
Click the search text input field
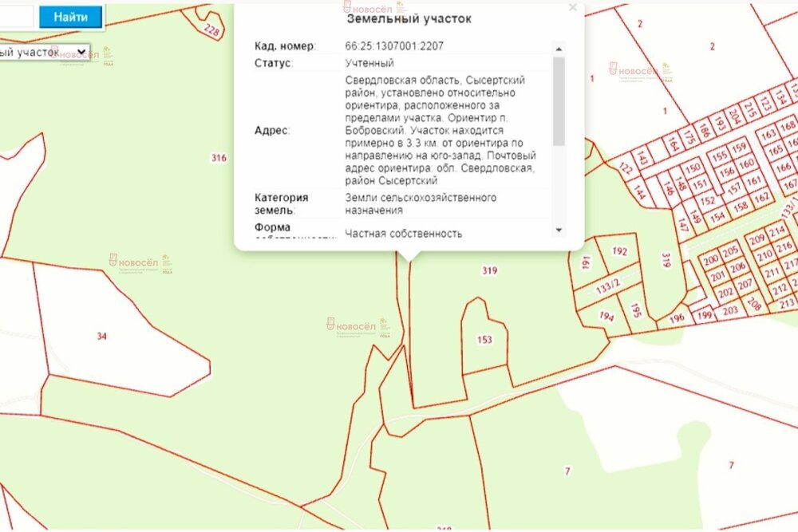16,15
